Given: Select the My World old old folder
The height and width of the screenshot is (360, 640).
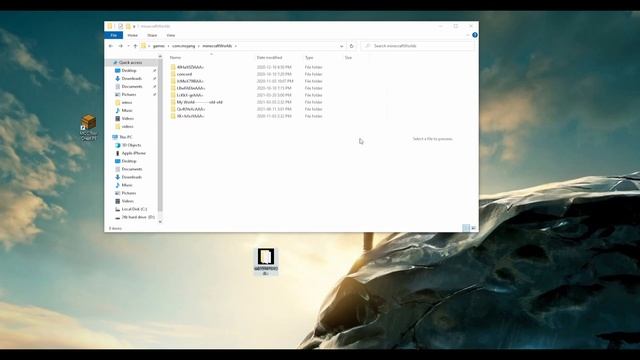Looking at the screenshot, I should point(200,102).
